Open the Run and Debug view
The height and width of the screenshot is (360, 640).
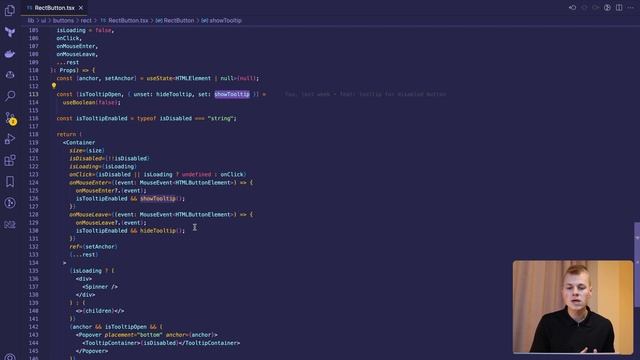(10, 139)
